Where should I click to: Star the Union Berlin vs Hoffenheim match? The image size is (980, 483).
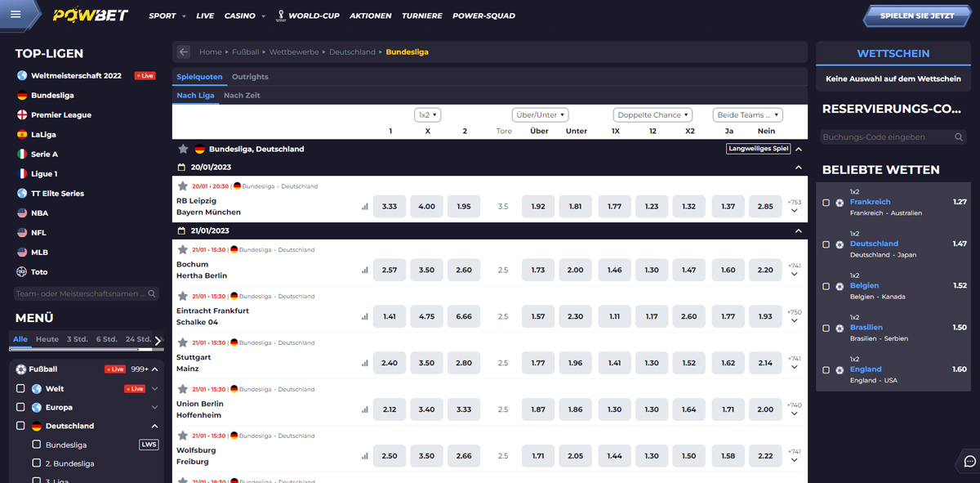182,390
